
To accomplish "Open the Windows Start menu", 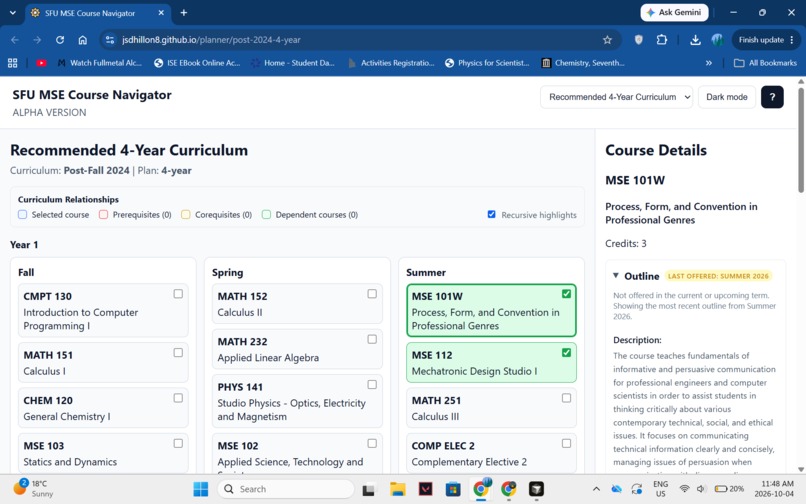I will (x=200, y=489).
